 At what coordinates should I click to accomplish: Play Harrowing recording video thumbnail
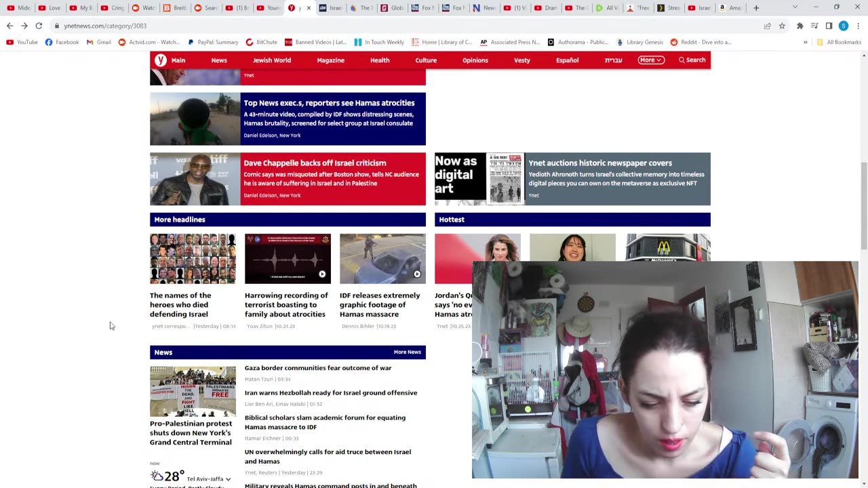tap(288, 259)
